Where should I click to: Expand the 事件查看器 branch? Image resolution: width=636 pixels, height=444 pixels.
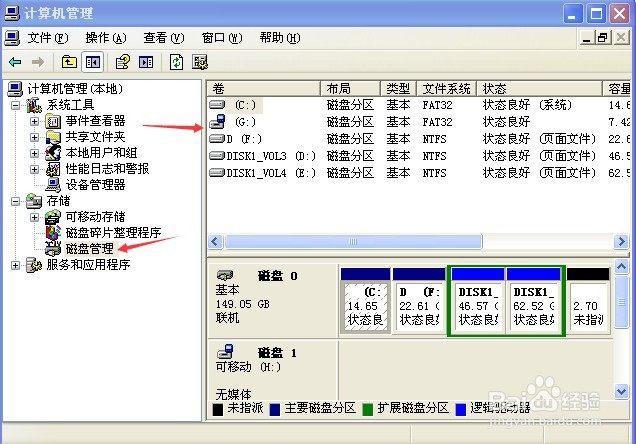click(34, 121)
